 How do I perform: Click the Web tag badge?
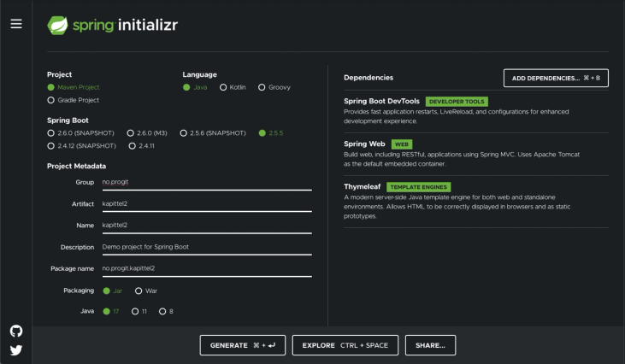pos(402,144)
